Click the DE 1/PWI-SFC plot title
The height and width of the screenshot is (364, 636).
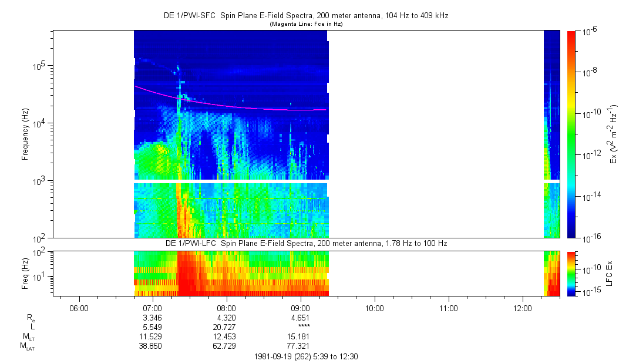[x=305, y=16]
